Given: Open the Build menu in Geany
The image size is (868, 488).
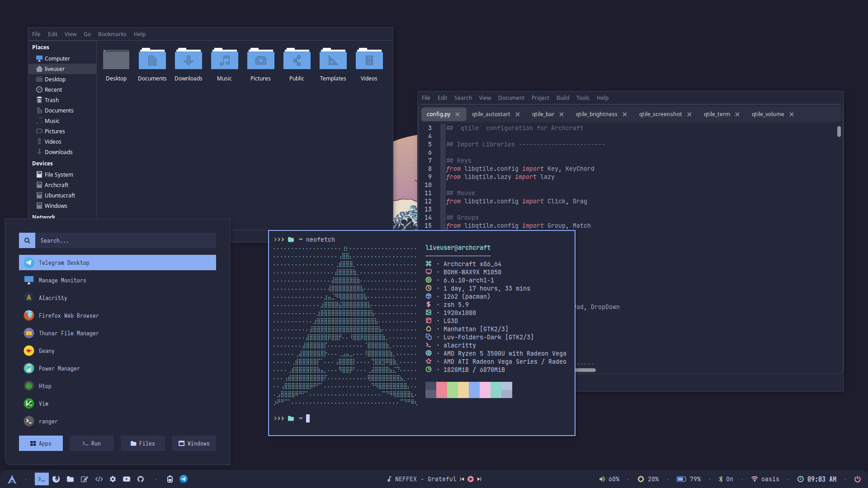Looking at the screenshot, I should [562, 98].
